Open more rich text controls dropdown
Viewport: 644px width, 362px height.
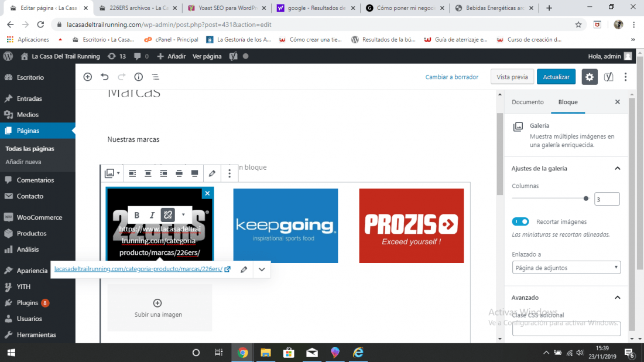(x=183, y=215)
